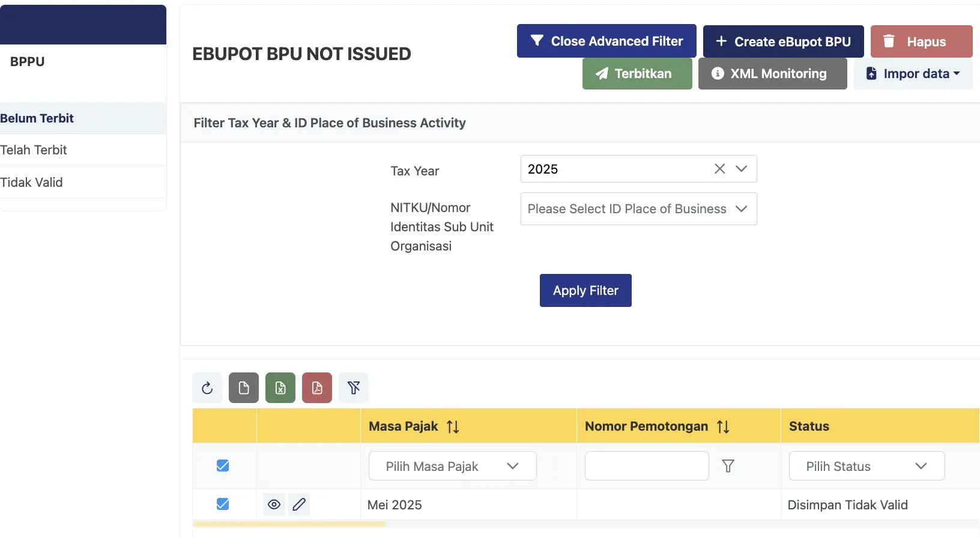The height and width of the screenshot is (537, 980).
Task: Select Telah Terbit in sidebar
Action: 83,150
